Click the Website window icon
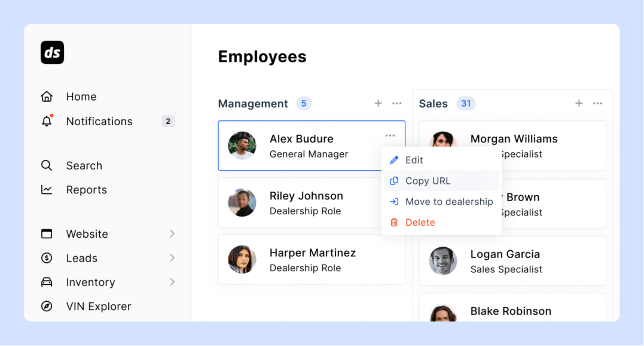Image resolution: width=644 pixels, height=346 pixels. click(46, 234)
